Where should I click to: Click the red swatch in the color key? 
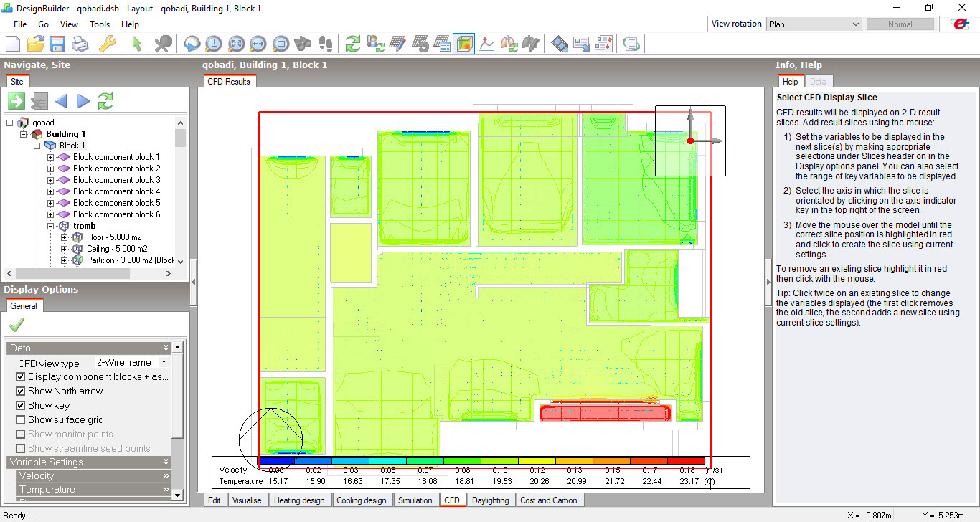click(x=686, y=462)
